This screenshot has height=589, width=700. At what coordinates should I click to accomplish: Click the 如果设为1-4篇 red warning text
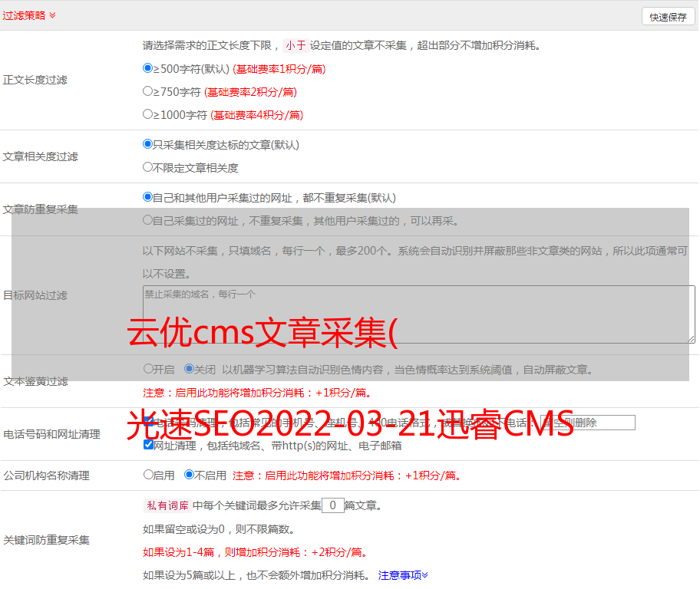[x=256, y=552]
